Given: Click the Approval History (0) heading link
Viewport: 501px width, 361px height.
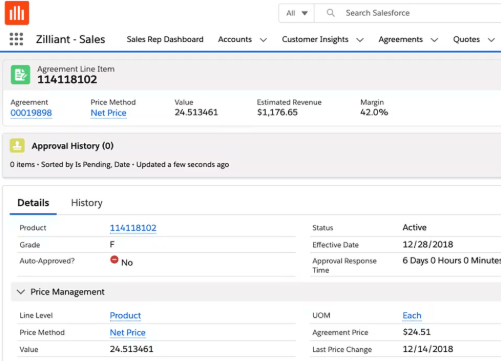Looking at the screenshot, I should (72, 146).
